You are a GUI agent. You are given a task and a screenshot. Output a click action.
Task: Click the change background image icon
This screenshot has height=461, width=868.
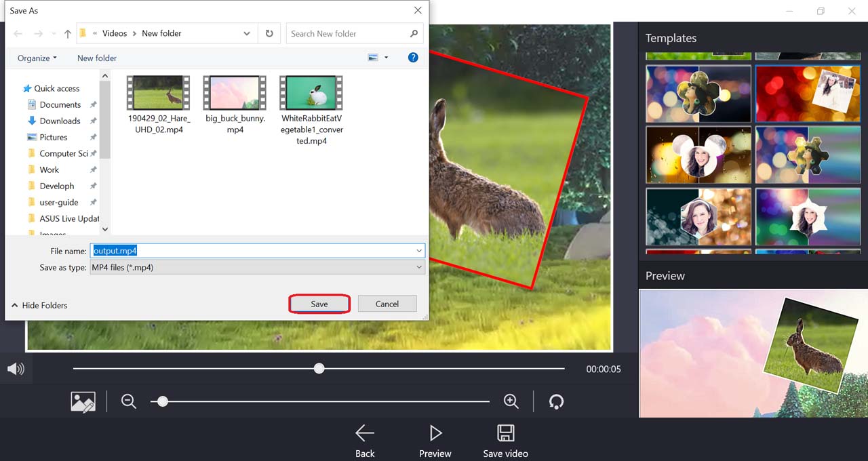tap(83, 401)
